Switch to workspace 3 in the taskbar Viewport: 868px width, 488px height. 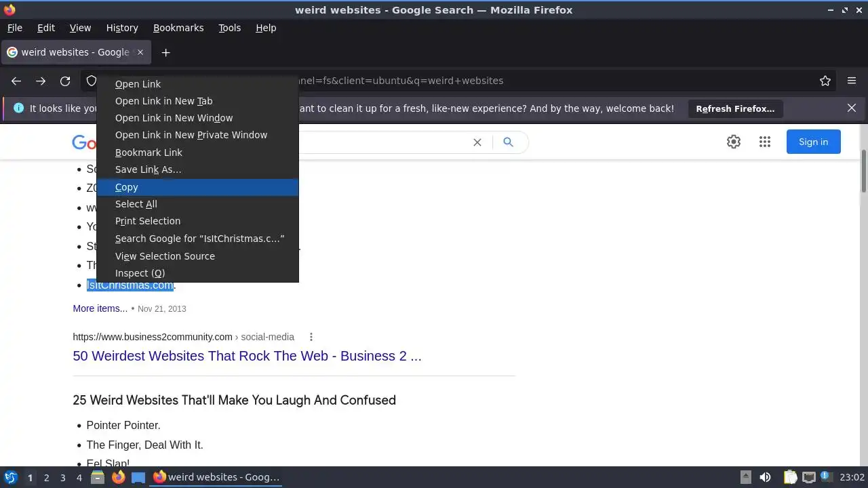(x=62, y=477)
